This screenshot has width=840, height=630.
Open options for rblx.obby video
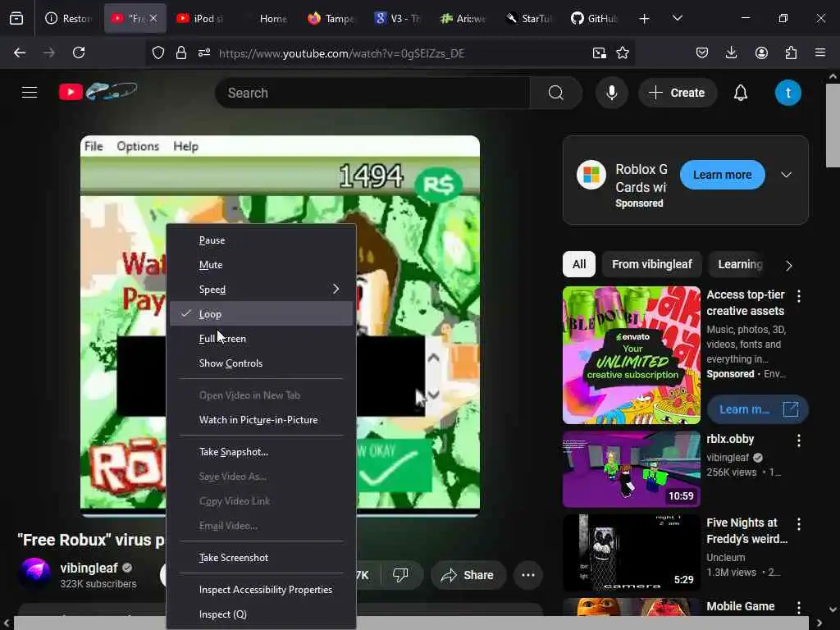coord(799,441)
